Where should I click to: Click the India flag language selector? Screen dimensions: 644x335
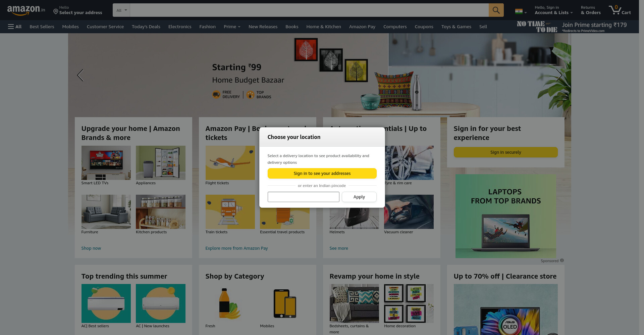(x=521, y=12)
